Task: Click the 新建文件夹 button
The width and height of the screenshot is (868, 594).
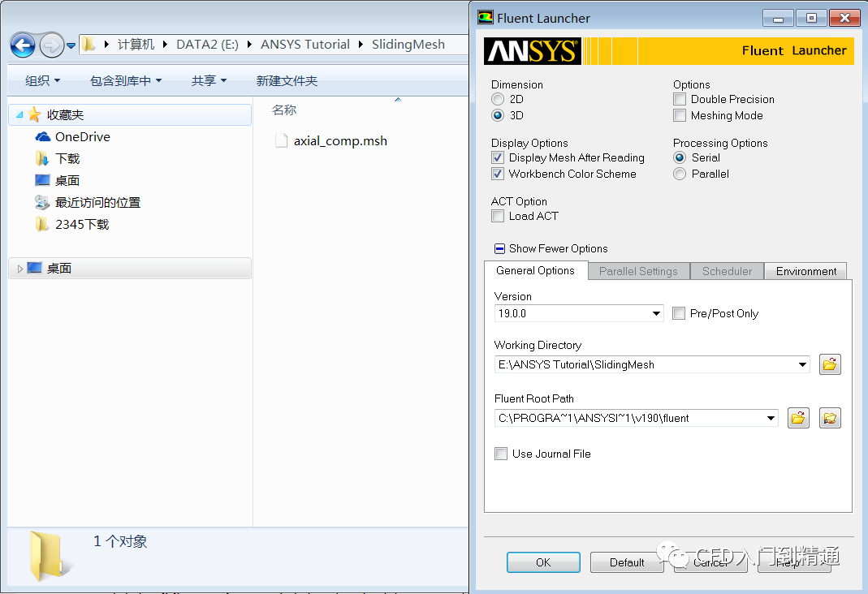Action: pyautogui.click(x=287, y=81)
